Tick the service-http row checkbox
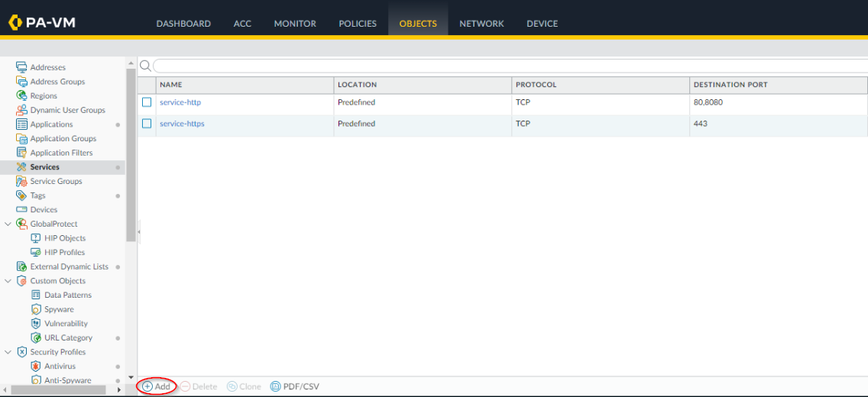868x397 pixels. tap(147, 102)
